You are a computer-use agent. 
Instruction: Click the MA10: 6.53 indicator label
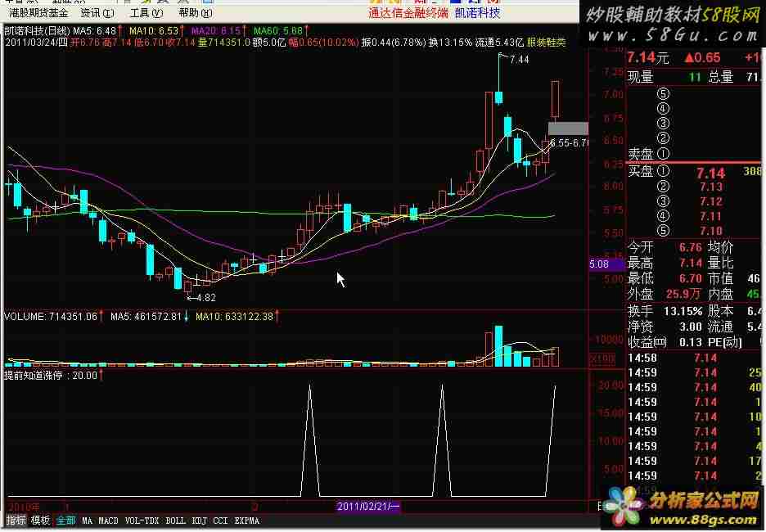click(154, 31)
